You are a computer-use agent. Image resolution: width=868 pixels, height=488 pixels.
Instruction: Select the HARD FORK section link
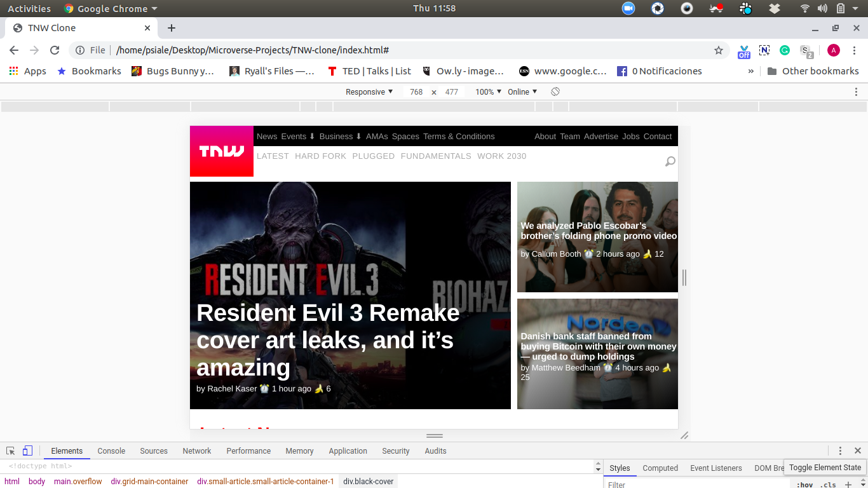tap(321, 156)
